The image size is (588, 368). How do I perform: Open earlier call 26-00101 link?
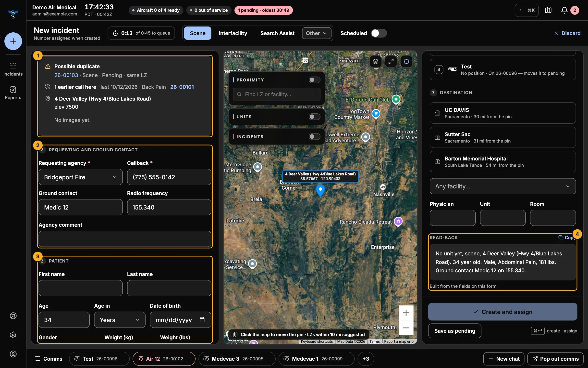pos(182,87)
